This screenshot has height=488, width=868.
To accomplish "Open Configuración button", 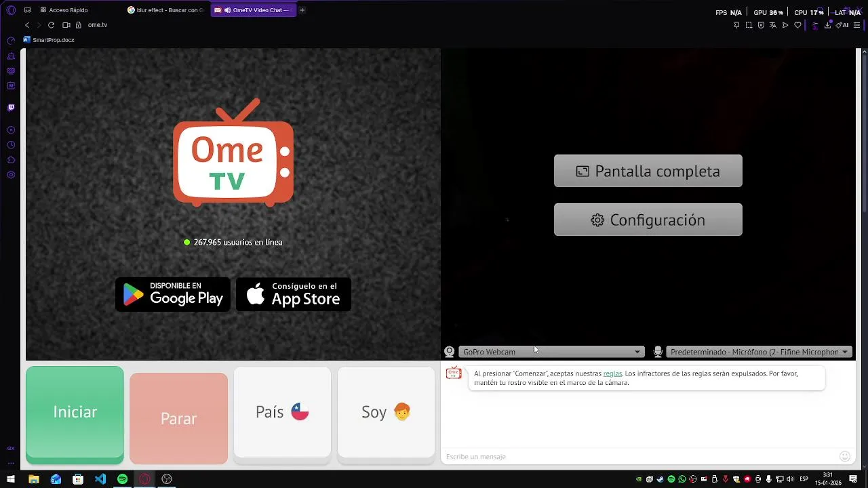I will 648,220.
